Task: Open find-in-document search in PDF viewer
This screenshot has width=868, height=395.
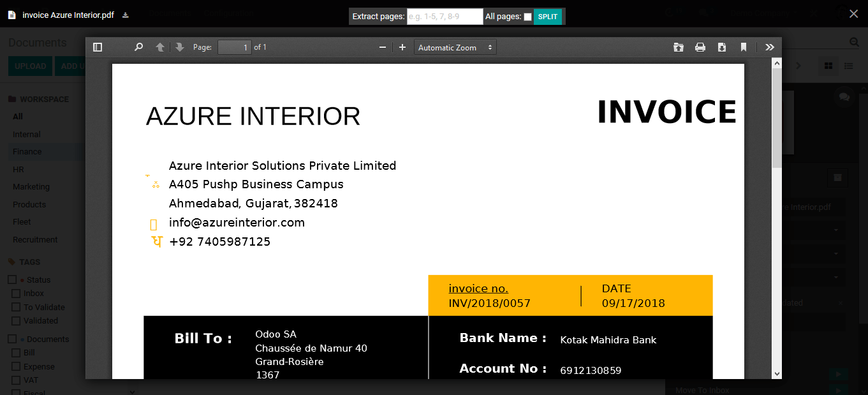Action: tap(138, 47)
